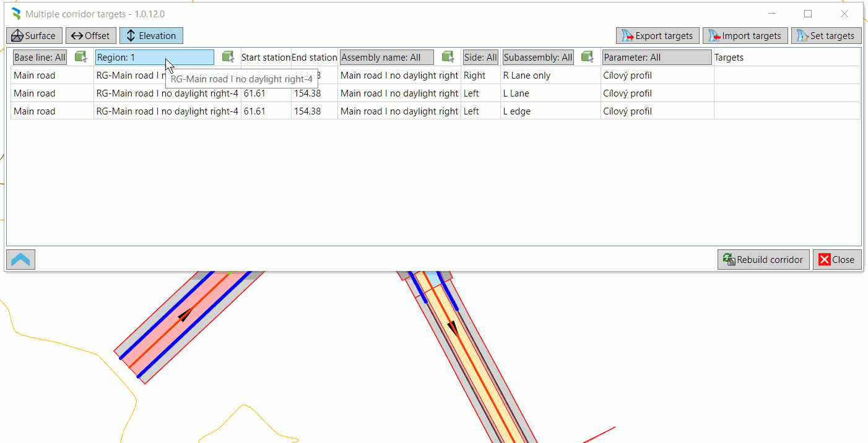Screen dimensions: 868x443
Task: Click the application logo in the title bar
Action: click(16, 14)
